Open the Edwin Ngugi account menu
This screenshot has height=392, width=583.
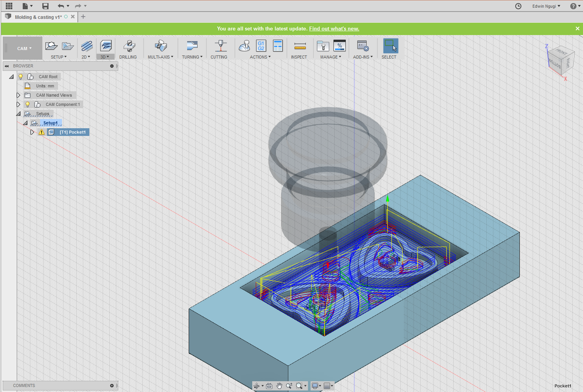point(546,6)
